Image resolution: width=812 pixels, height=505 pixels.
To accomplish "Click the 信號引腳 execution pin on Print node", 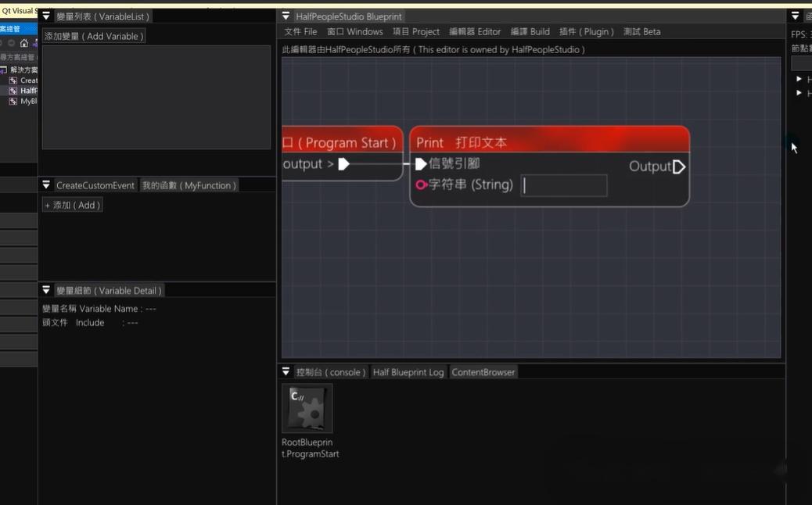I will 420,163.
